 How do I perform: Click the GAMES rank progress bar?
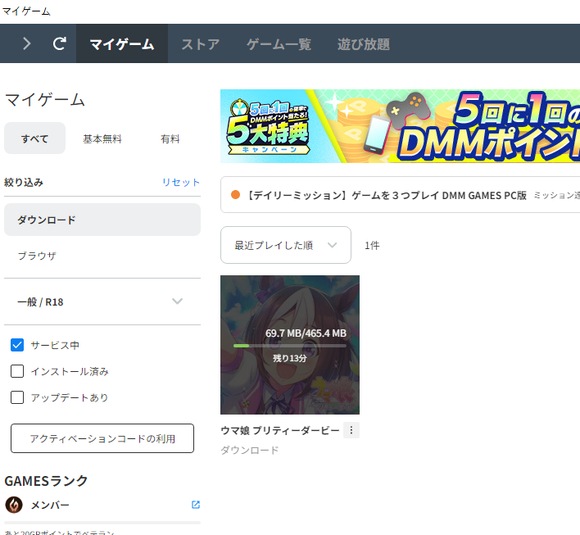102,523
